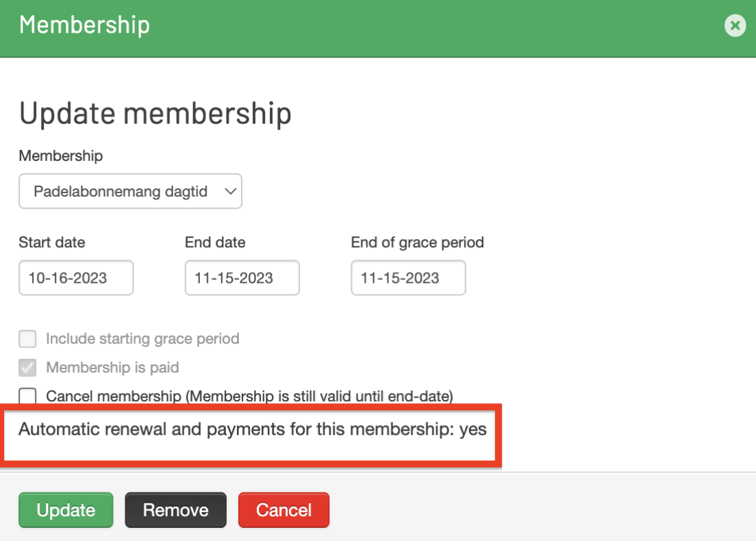Viewport: 756px width, 541px height.
Task: Click the Remove button
Action: (175, 509)
